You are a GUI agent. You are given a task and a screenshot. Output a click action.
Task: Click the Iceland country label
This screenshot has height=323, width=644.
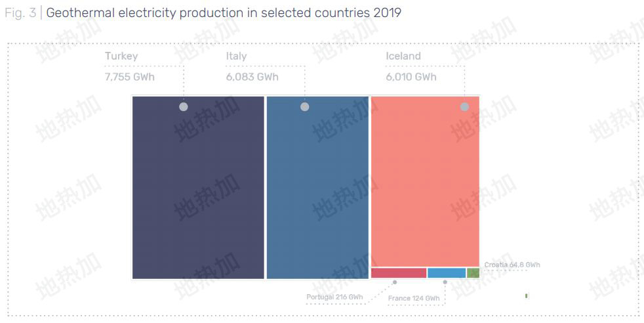403,56
